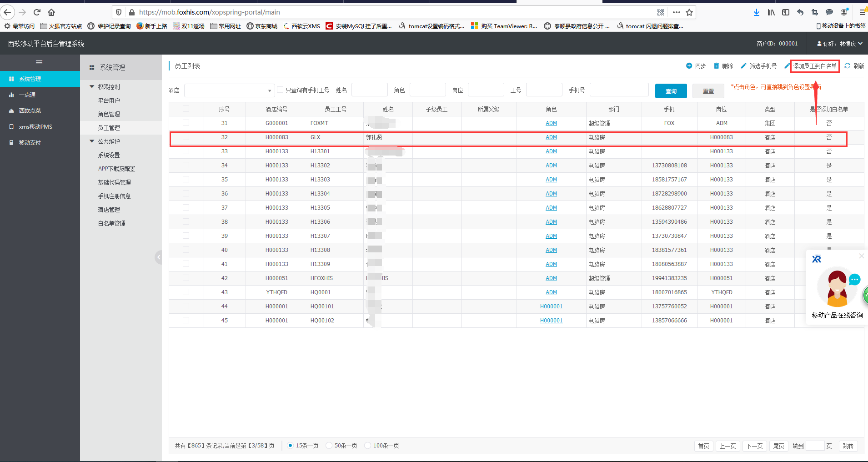868x462 pixels.
Task: Collapse sidebar with the hamburger icon
Action: pos(39,62)
